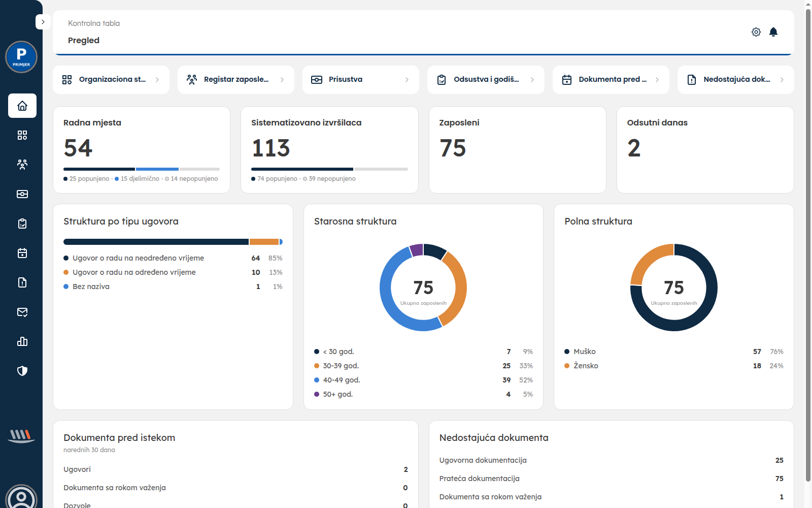This screenshot has height=508, width=812.
Task: Open reports bar chart icon in sidebar
Action: point(22,341)
